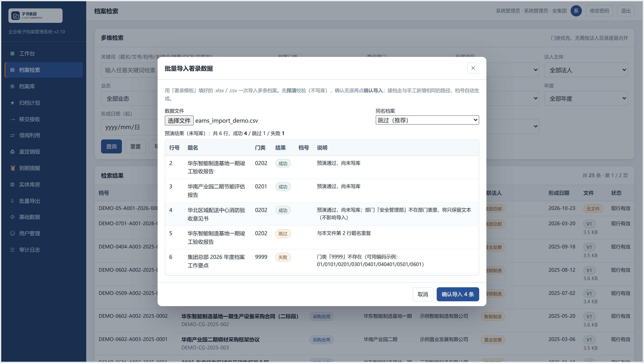Click the 子书集团 logo icon
Screen dimensions: 644x363
point(15,15)
